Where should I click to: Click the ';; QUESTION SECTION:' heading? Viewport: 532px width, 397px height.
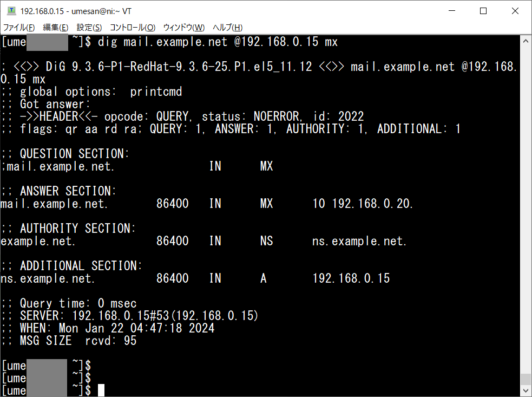(65, 154)
